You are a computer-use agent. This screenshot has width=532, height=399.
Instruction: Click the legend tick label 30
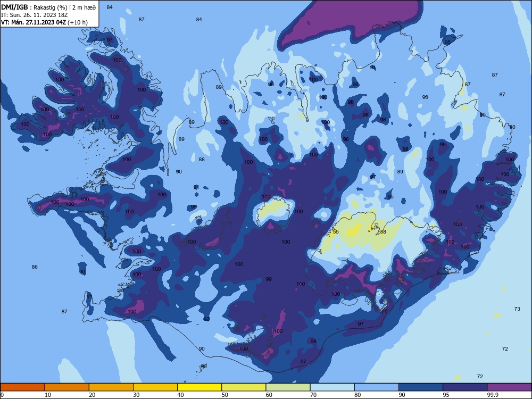coord(136,395)
